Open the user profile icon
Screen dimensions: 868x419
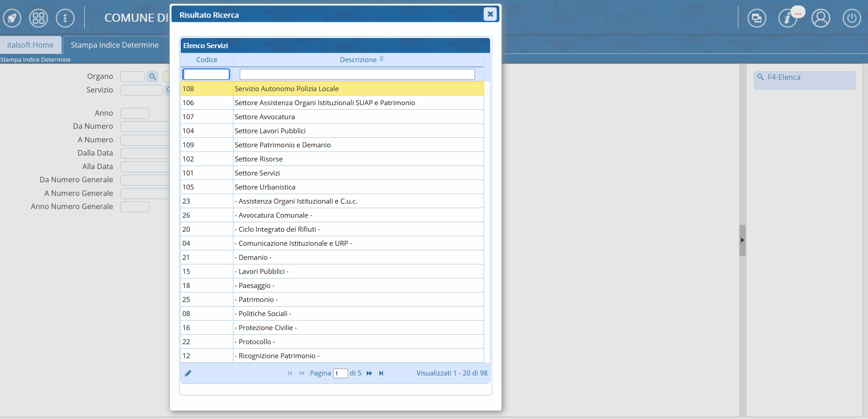point(820,18)
